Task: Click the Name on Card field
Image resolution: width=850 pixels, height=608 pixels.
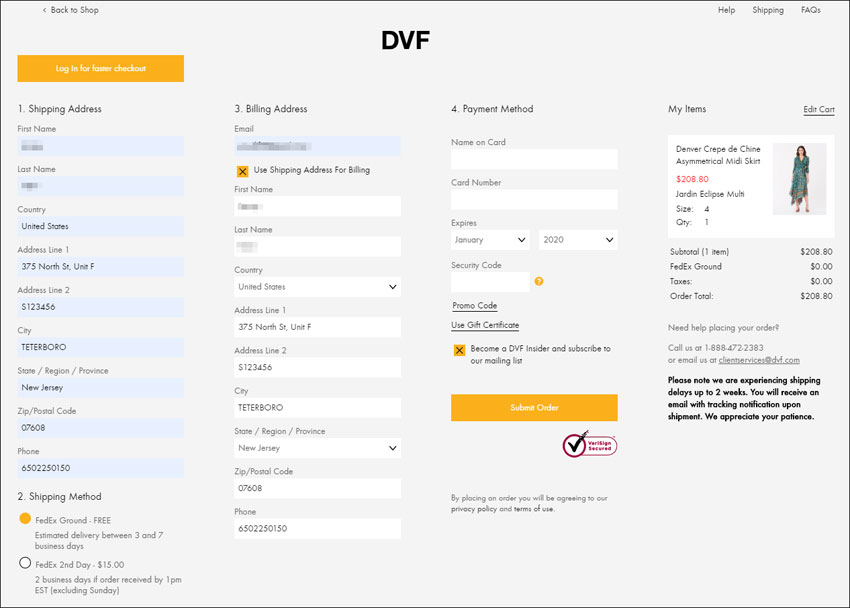Action: (534, 159)
